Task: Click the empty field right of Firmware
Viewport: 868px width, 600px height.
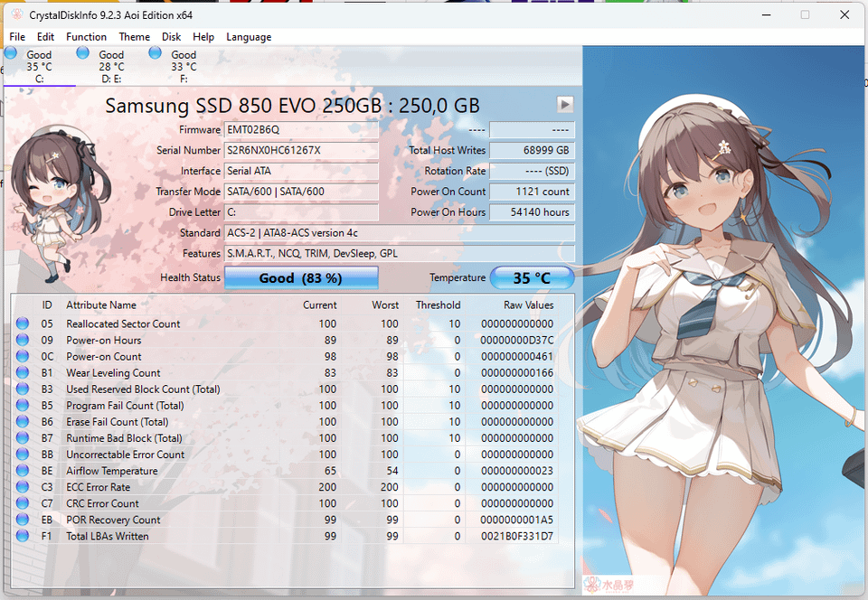Action: point(532,129)
